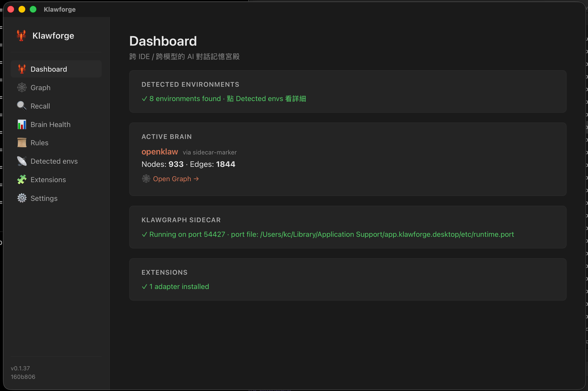Screen dimensions: 588x391
Task: Switch to Brain Health view
Action: tap(56, 124)
